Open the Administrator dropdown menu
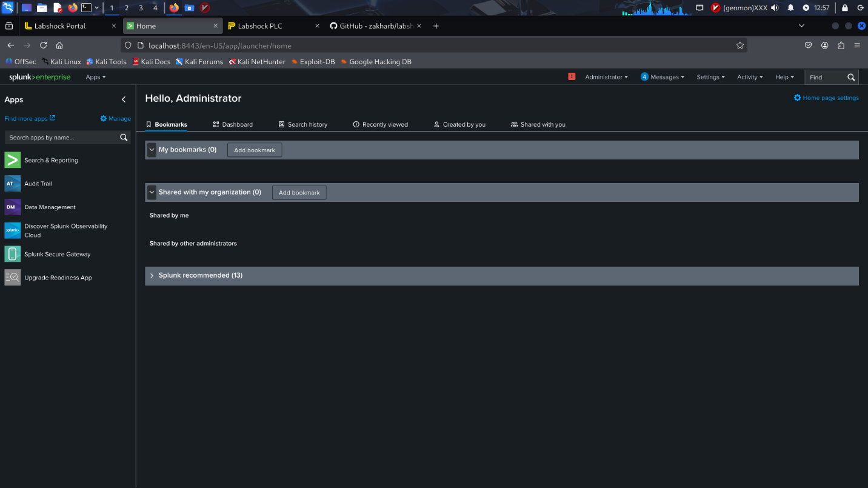 (x=606, y=77)
